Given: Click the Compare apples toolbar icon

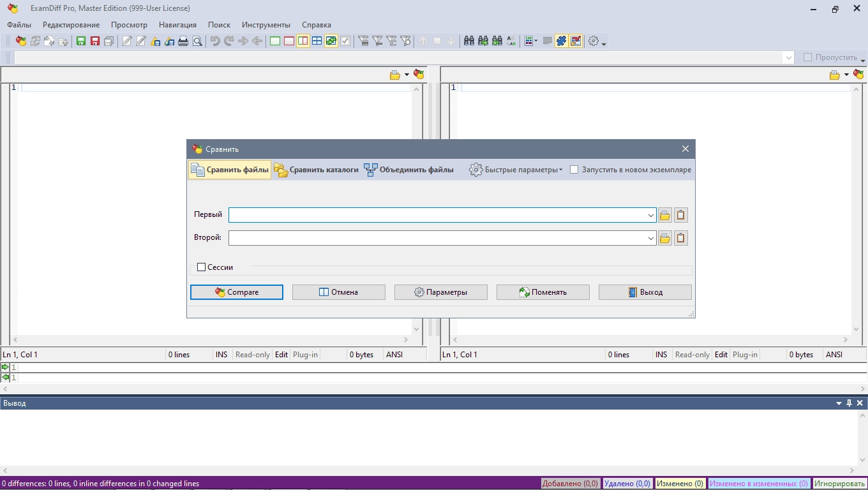Looking at the screenshot, I should coord(21,41).
